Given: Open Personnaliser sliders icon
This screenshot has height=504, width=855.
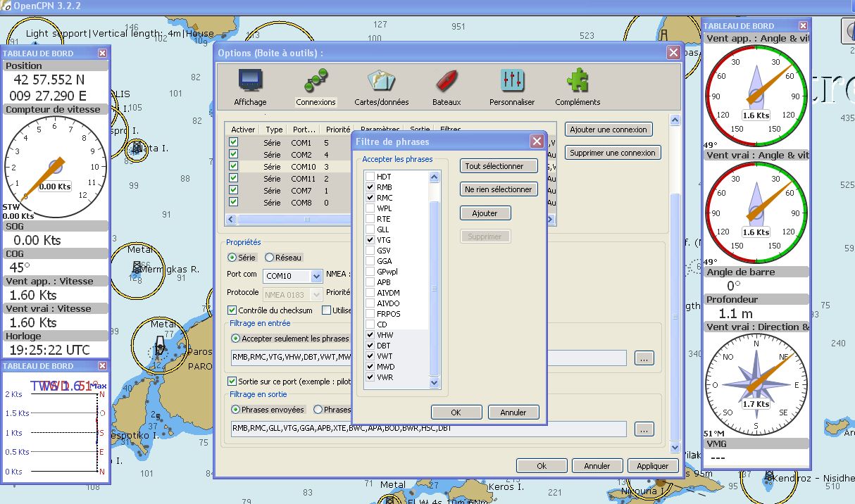Looking at the screenshot, I should point(512,81).
